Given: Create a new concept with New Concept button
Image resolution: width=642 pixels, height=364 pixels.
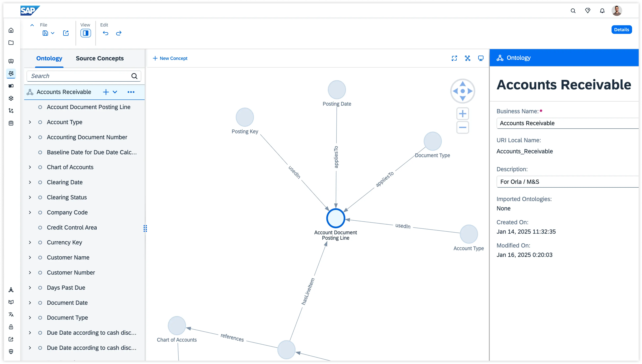Looking at the screenshot, I should [x=170, y=58].
